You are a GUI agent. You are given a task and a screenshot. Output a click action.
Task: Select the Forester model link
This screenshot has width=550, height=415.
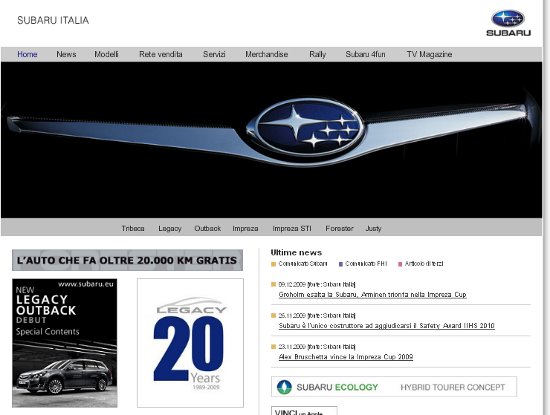click(339, 228)
